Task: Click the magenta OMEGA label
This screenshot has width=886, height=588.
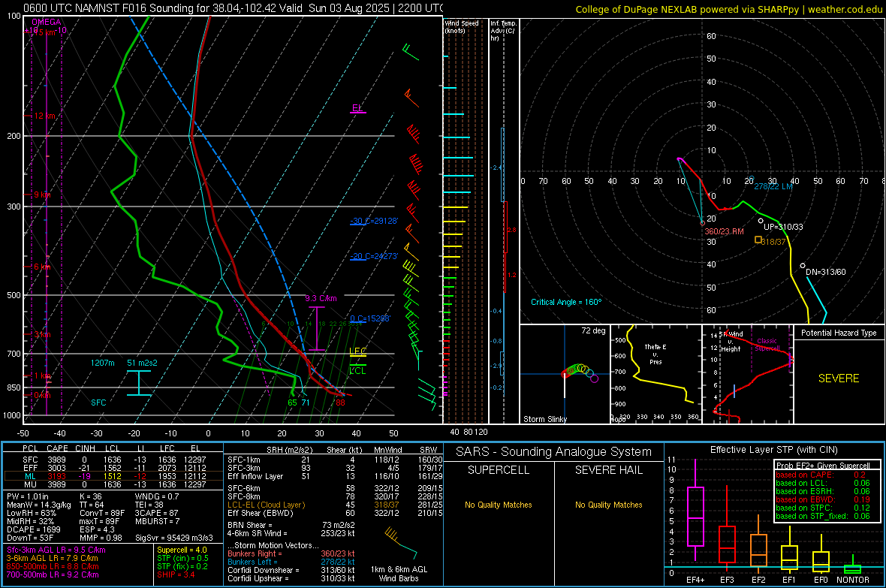Action: (46, 22)
